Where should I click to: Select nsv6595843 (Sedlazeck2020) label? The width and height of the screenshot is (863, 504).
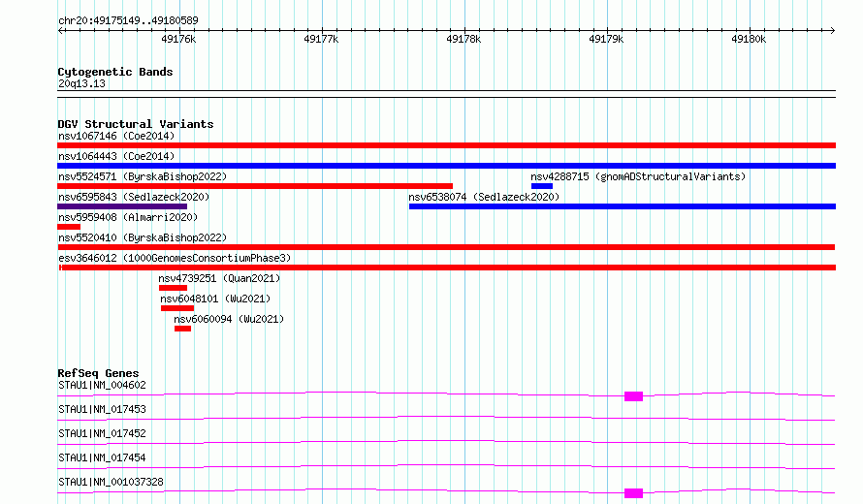pos(134,197)
